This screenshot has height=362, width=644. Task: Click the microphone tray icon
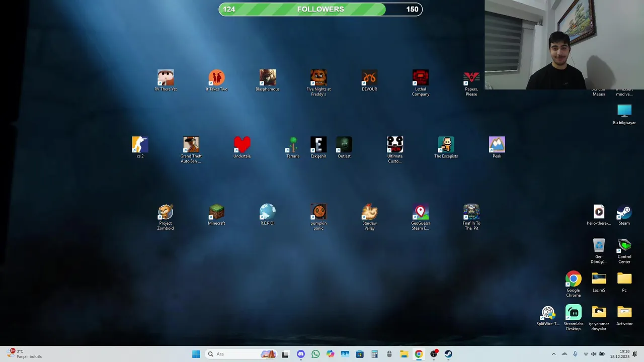coord(575,354)
